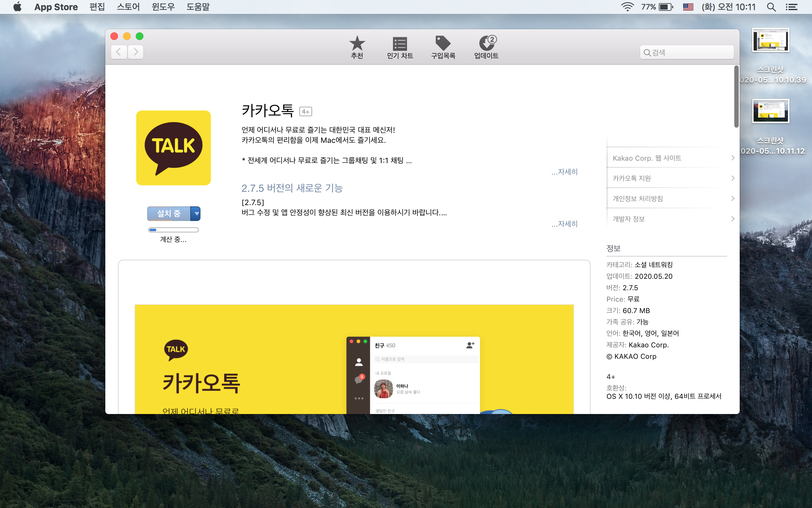Open Notification Center icon
812x508 pixels.
click(x=791, y=7)
